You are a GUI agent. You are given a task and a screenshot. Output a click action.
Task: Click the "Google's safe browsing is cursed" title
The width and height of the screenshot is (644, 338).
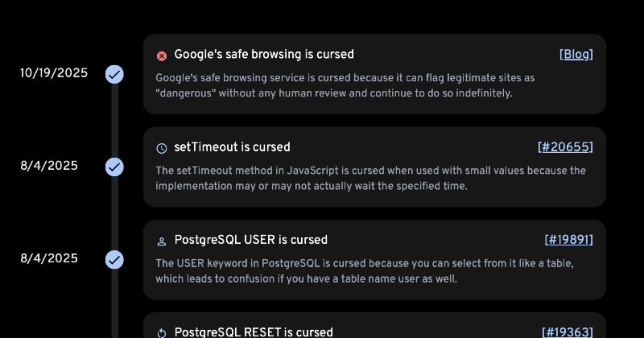(263, 54)
